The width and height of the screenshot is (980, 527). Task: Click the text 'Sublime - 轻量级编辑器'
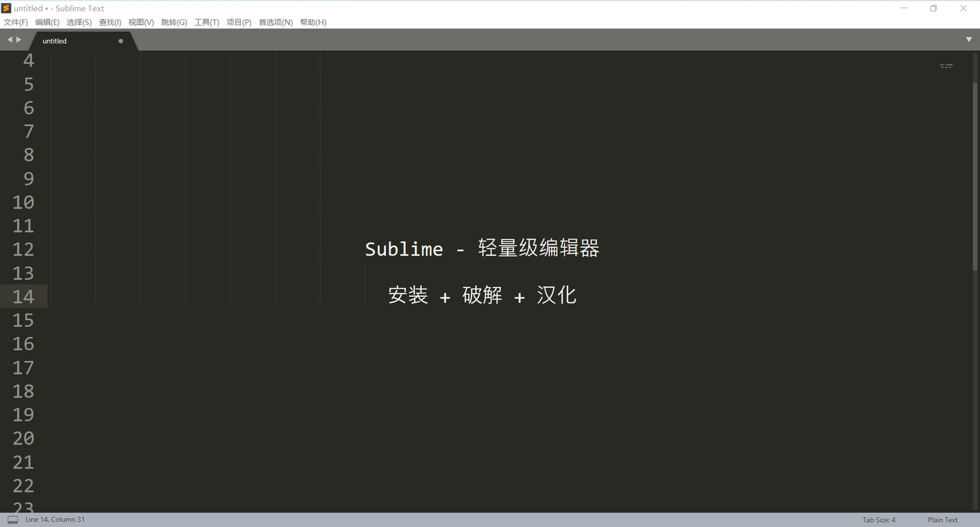(482, 249)
